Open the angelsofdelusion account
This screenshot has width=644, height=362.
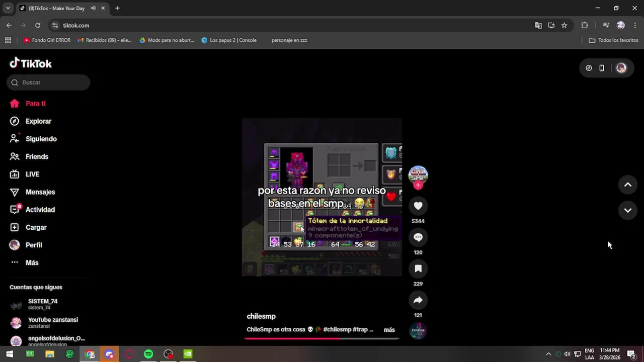(x=48, y=341)
